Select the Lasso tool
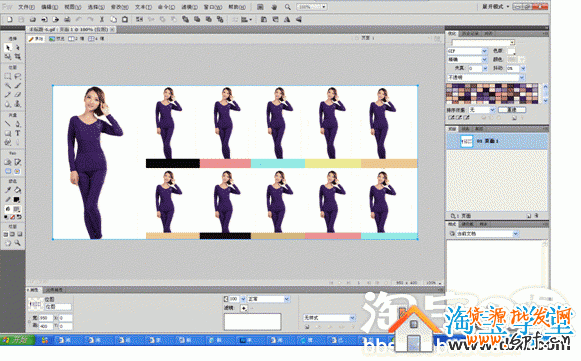Viewport: 581px width, 361px height. point(17,76)
